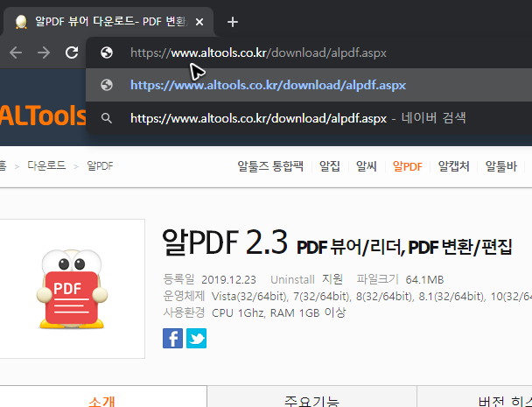Choose the highlighted alpdf.aspx URL suggestion

click(309, 85)
